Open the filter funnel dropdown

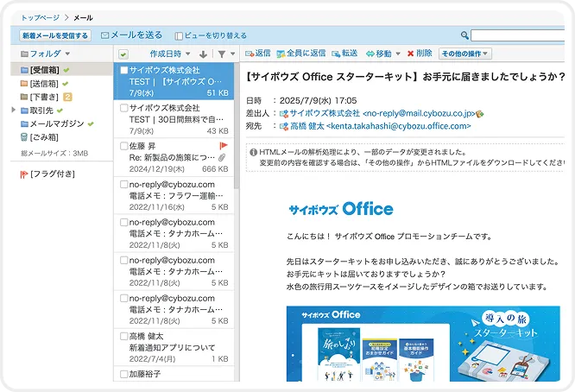coord(224,54)
